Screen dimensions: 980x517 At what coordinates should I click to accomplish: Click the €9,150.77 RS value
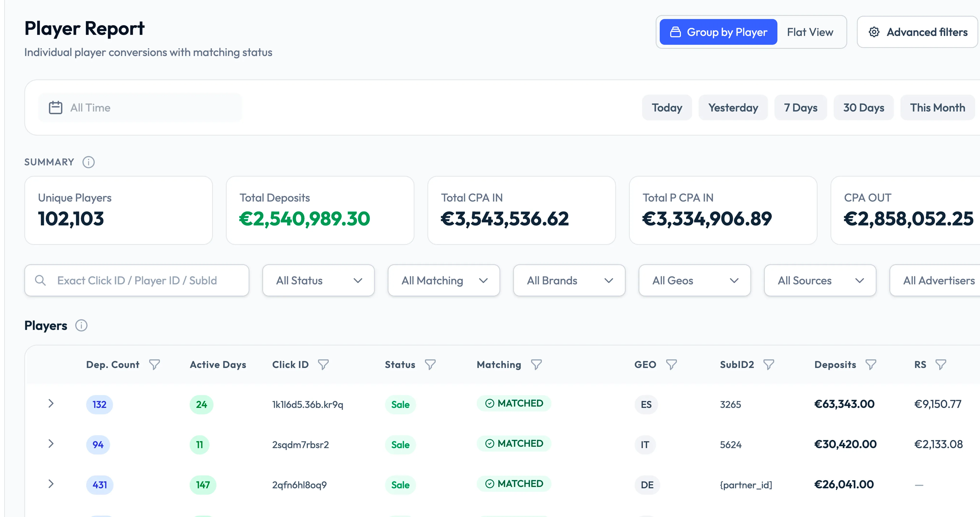938,404
